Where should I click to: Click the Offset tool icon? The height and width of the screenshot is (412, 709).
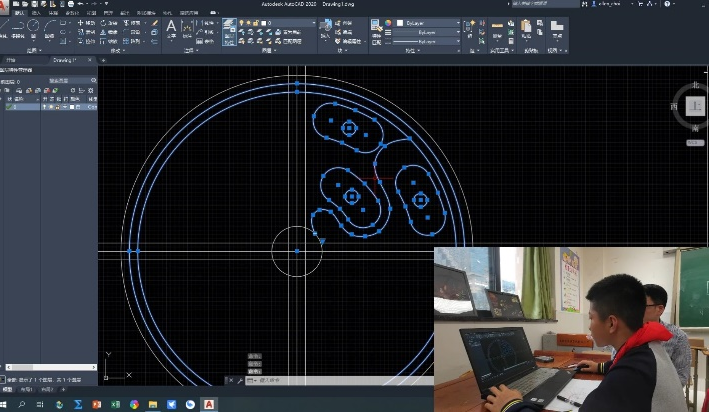[155, 41]
